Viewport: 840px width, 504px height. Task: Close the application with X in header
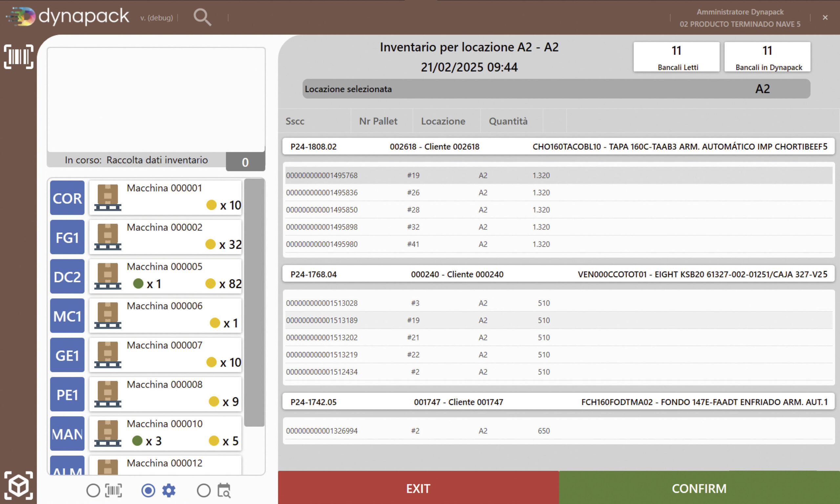pos(825,17)
